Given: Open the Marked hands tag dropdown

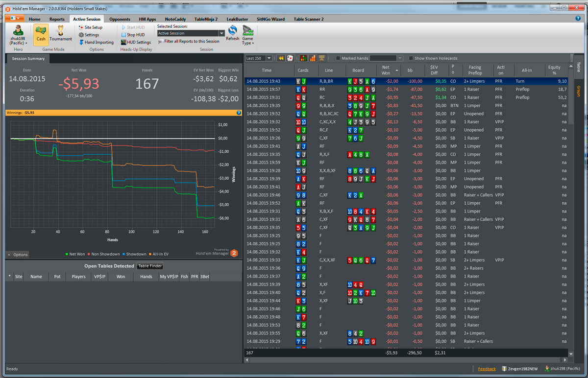Looking at the screenshot, I should [x=386, y=58].
